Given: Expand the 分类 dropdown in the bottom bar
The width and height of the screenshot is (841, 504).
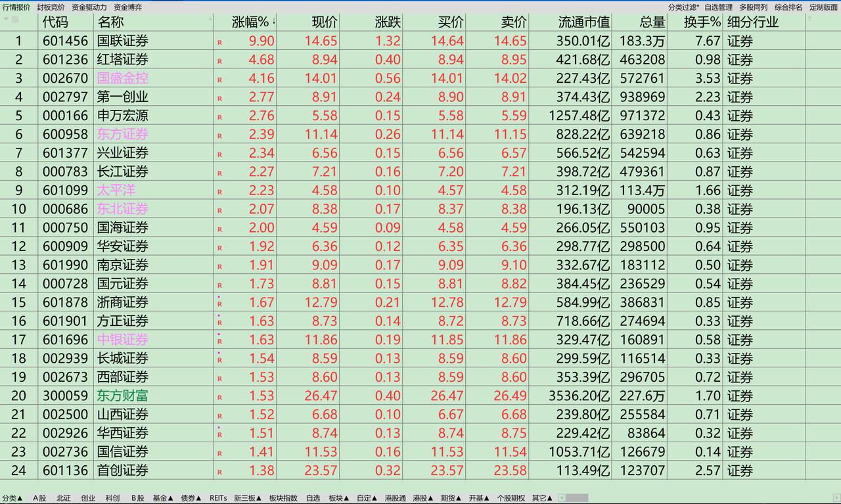Looking at the screenshot, I should (12, 498).
